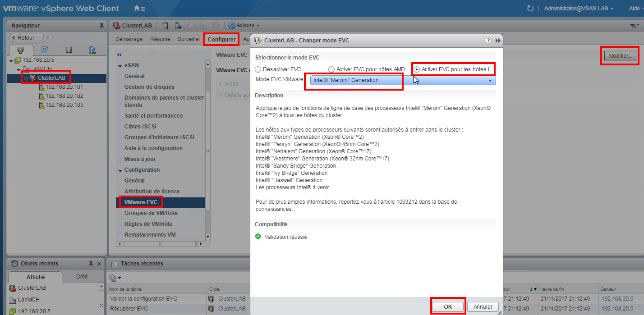Switch to Networking navigator view
Screen dimensions: 644x315
92,50
